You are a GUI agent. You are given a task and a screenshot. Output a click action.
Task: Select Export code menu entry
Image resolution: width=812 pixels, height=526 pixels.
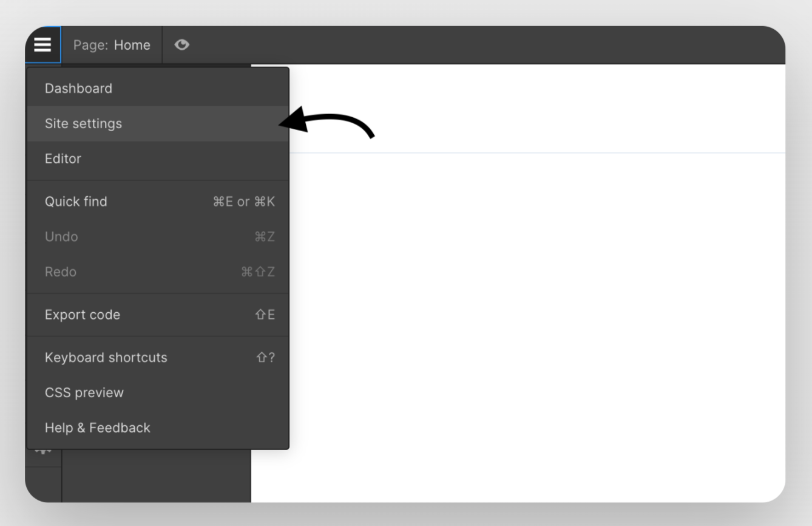tap(158, 315)
